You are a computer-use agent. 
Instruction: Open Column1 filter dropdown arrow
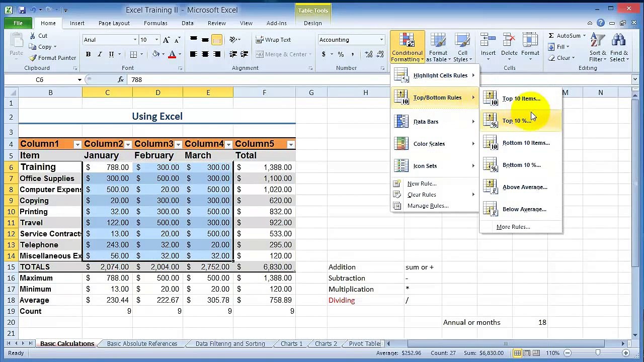coord(77,144)
